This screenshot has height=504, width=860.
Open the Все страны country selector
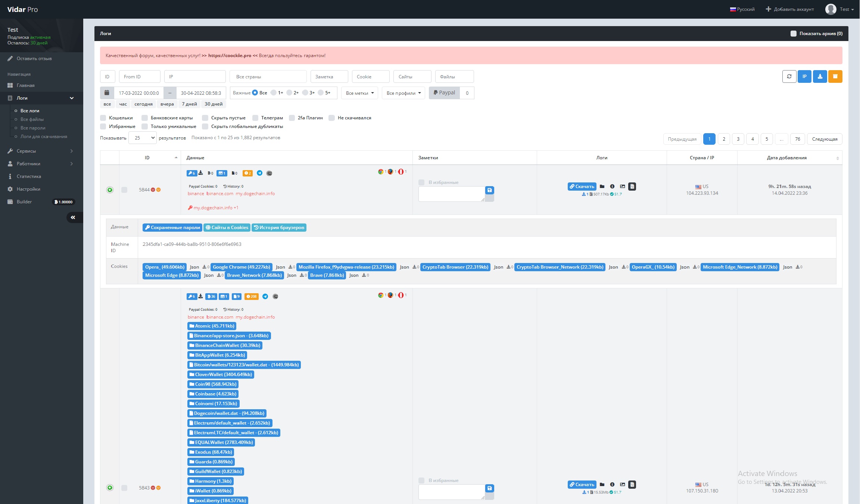pos(268,76)
